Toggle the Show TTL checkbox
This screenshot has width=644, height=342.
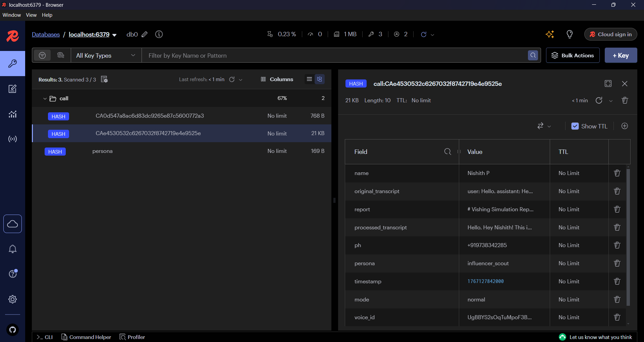point(575,126)
